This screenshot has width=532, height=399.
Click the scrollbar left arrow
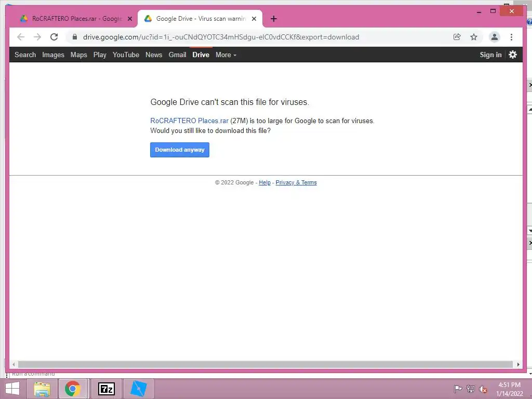pos(13,364)
